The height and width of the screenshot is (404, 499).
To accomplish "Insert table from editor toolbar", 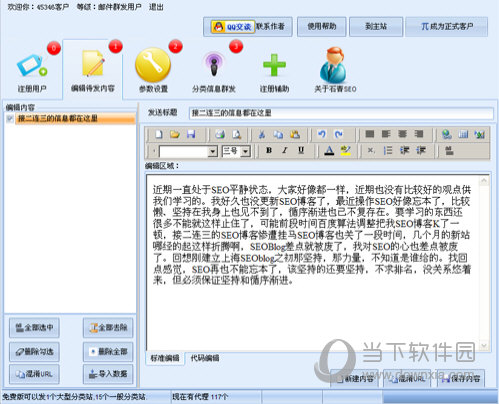I will [463, 134].
